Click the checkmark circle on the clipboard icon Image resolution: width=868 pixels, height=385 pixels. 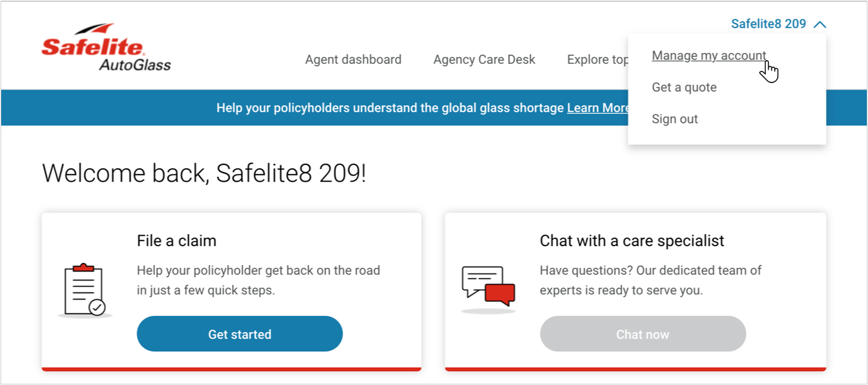pyautogui.click(x=96, y=307)
